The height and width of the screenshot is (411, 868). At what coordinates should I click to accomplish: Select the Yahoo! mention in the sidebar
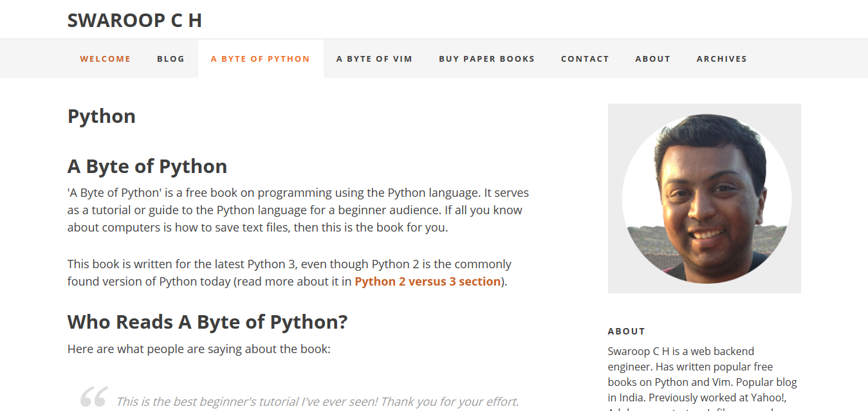click(x=770, y=397)
